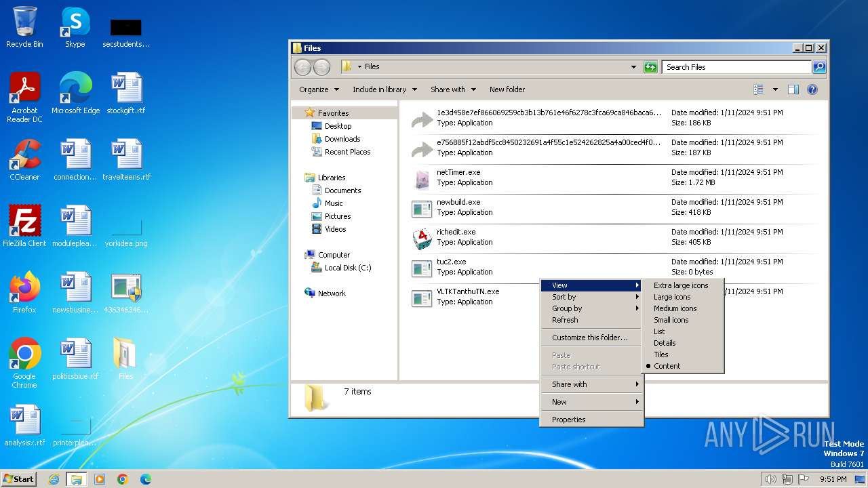Click the Search Files input box
Image resolution: width=868 pixels, height=488 pixels.
(x=736, y=67)
